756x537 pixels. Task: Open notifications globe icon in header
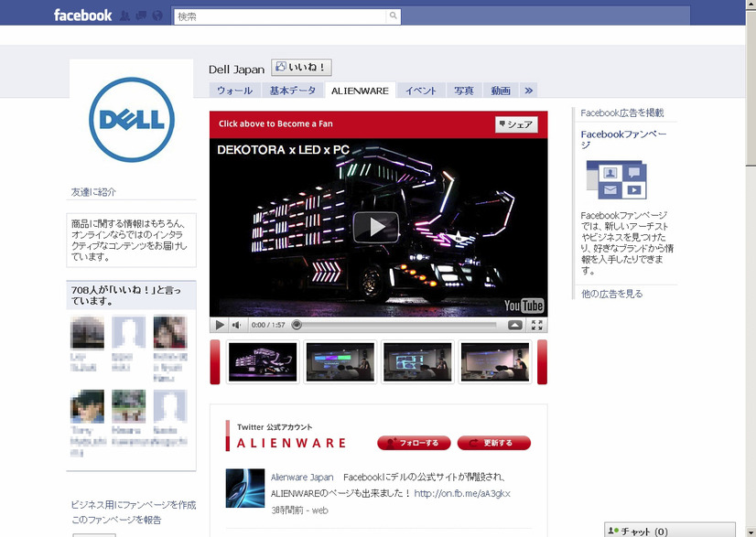[x=157, y=16]
